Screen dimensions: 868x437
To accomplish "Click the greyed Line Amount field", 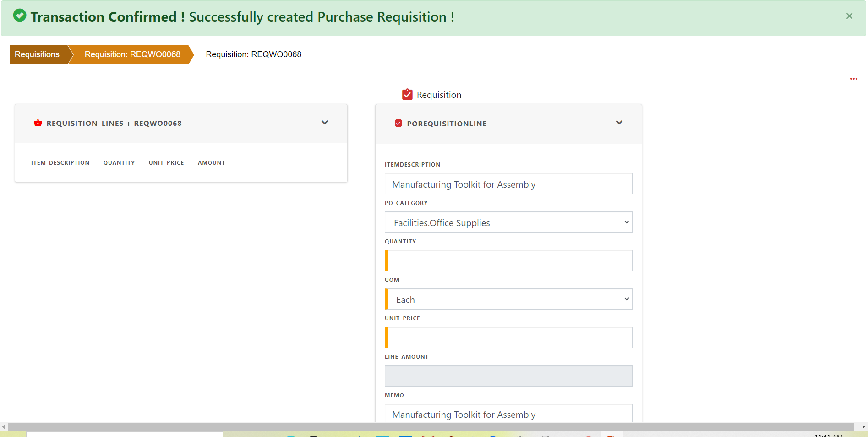I will click(508, 376).
